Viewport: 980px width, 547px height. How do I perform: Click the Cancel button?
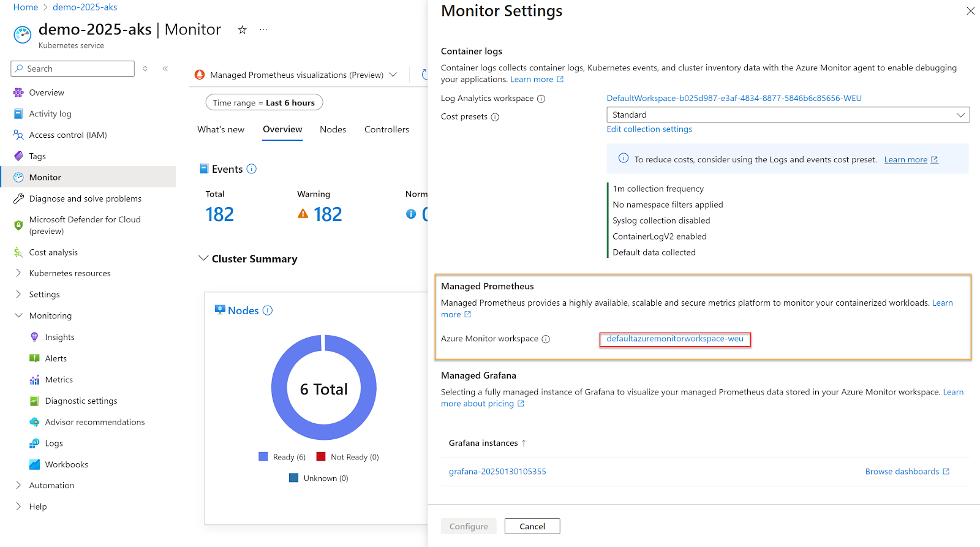[x=532, y=526]
